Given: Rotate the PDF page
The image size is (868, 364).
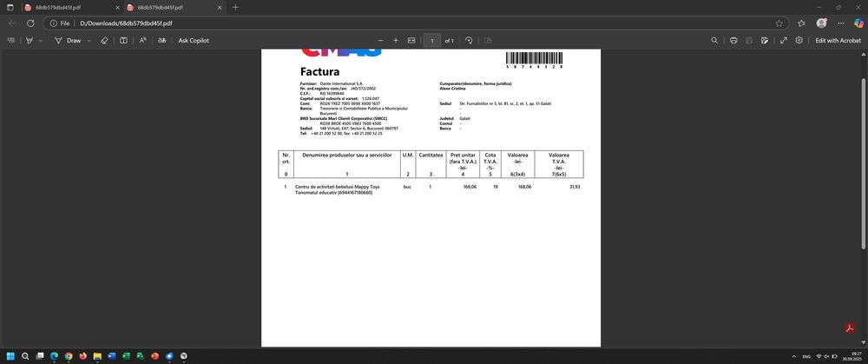Looking at the screenshot, I should (469, 41).
